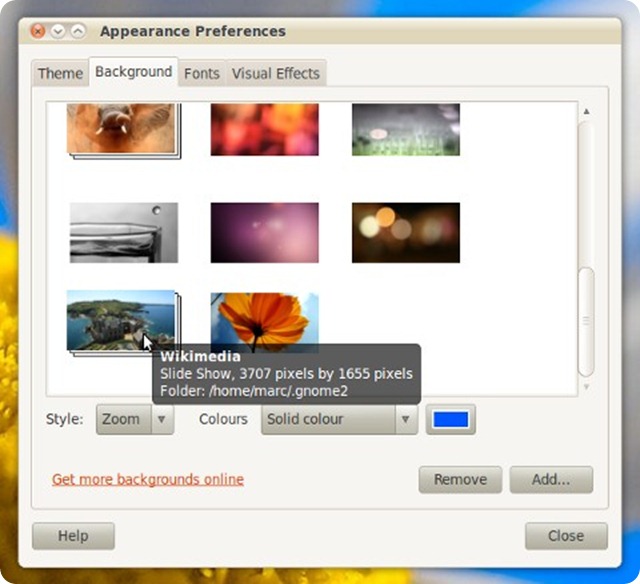Choose the red-orange bokeh wallpaper thumbnail

[x=264, y=129]
